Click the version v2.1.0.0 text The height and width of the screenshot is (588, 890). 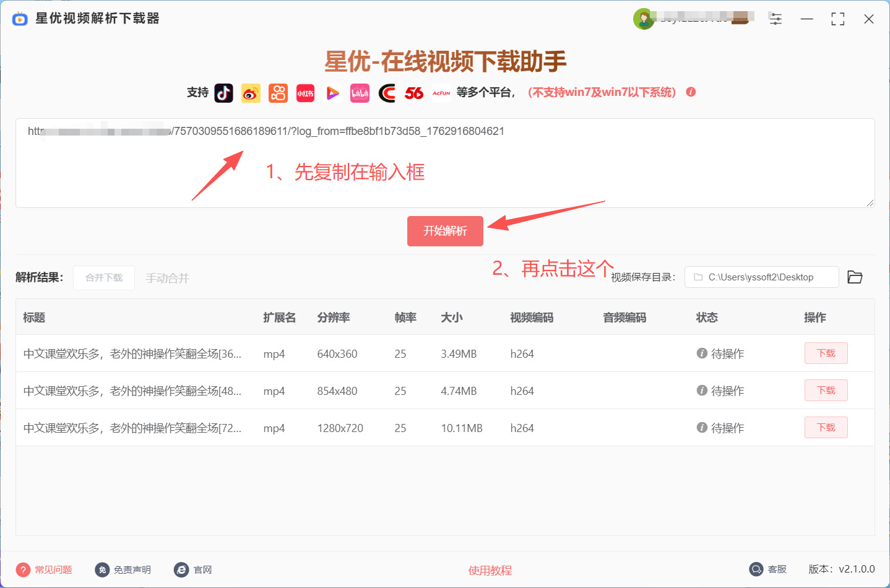point(842,569)
